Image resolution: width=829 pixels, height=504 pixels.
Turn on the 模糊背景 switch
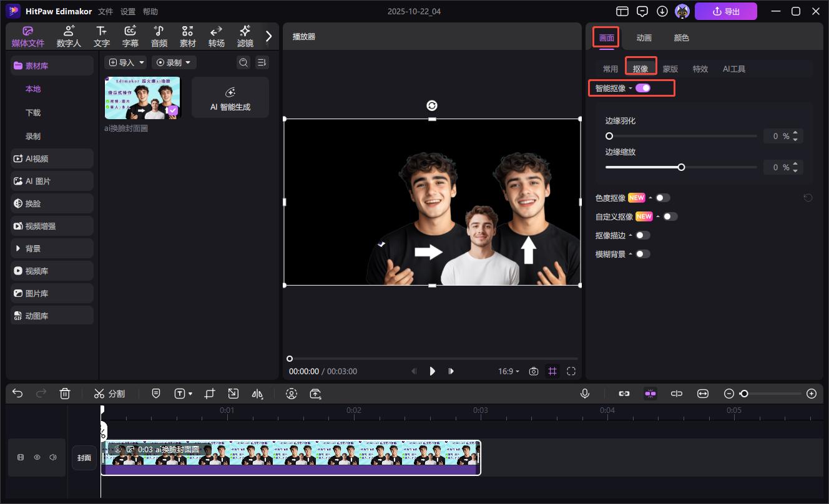[642, 254]
